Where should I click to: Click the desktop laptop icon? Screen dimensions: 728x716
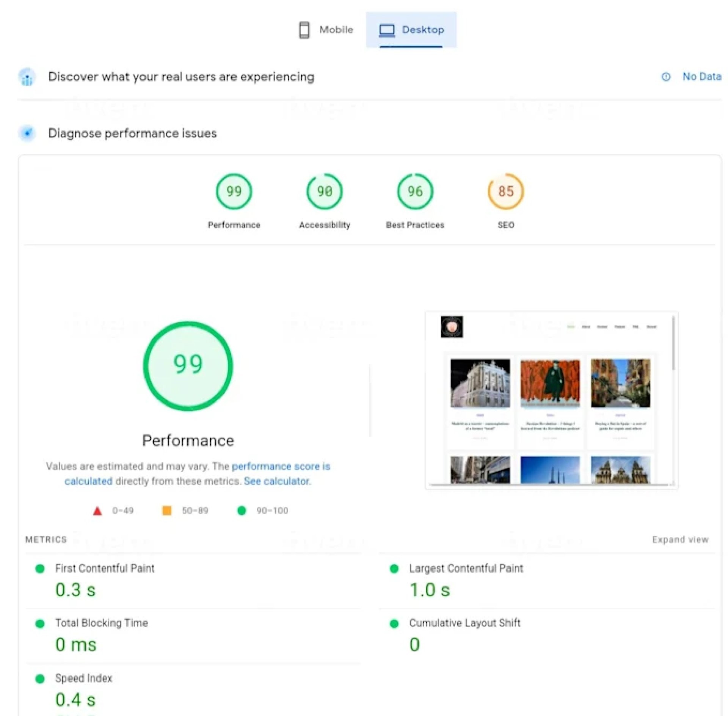386,30
